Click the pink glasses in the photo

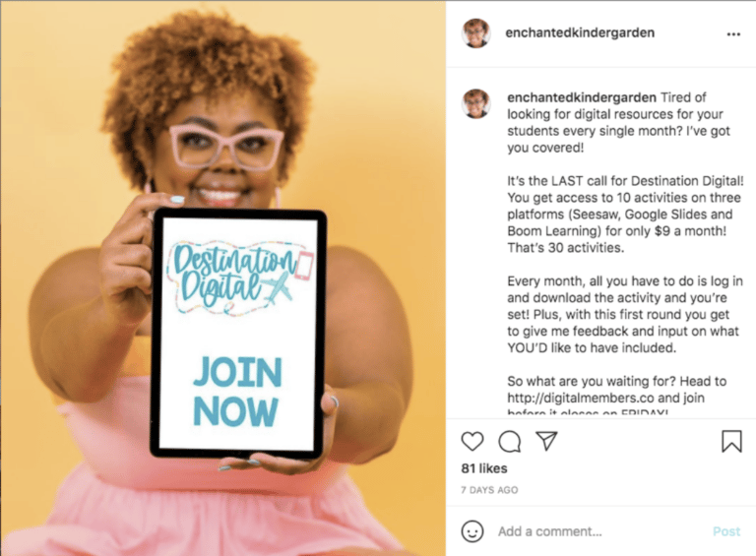(x=226, y=147)
